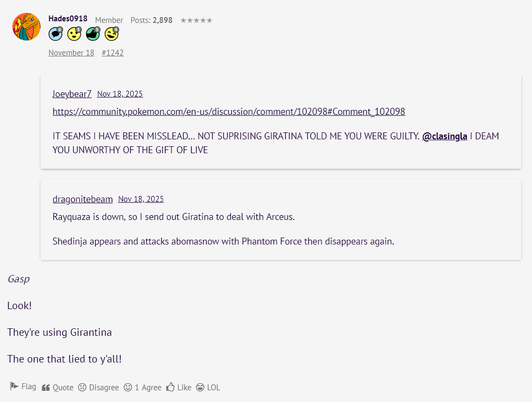
Task: Click the green thumbs-up badge icon
Action: pyautogui.click(x=93, y=34)
